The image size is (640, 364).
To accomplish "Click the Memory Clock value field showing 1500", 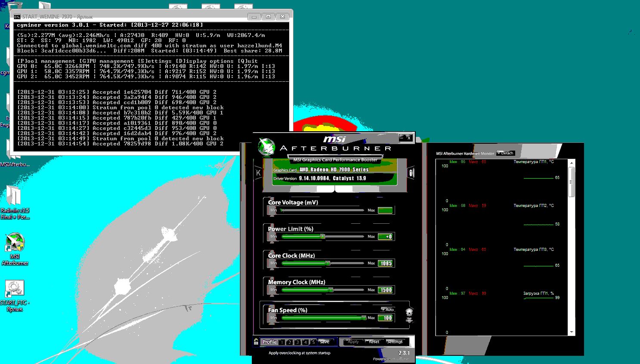I will (386, 290).
